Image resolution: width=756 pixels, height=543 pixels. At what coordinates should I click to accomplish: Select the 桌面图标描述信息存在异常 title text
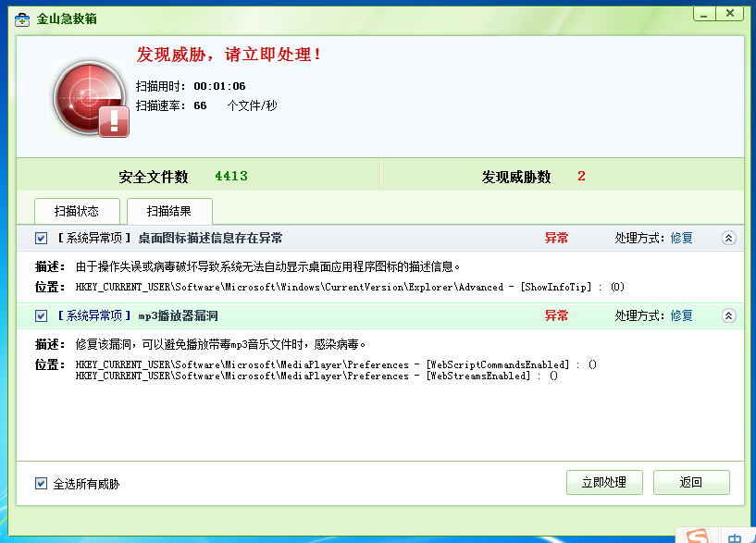point(210,238)
